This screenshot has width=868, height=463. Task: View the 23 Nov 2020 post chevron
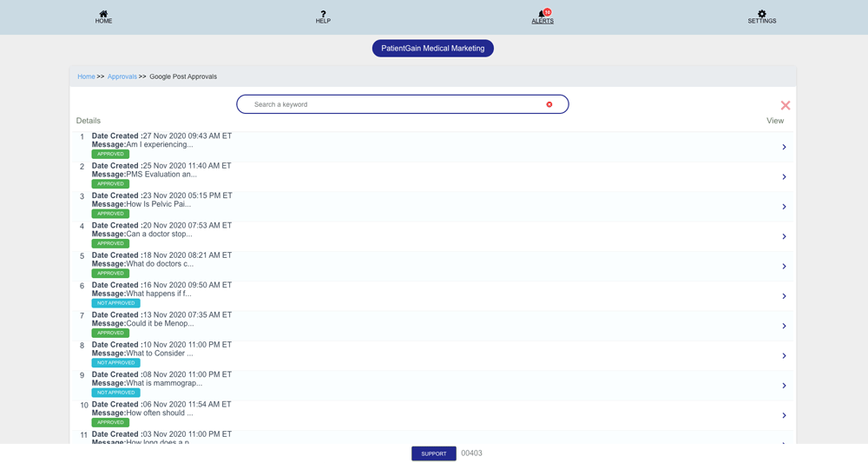(x=784, y=207)
